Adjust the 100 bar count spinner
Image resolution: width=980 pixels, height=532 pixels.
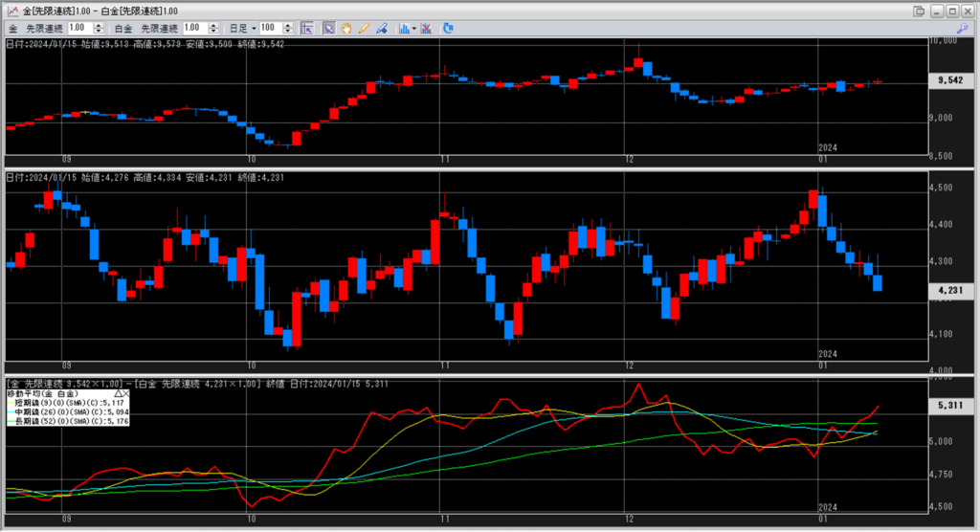coord(294,29)
